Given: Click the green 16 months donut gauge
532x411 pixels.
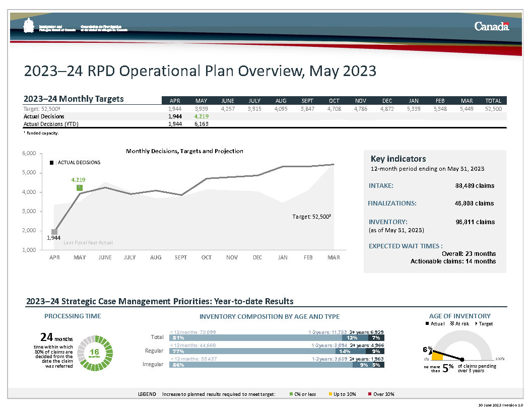Looking at the screenshot, I should [94, 352].
